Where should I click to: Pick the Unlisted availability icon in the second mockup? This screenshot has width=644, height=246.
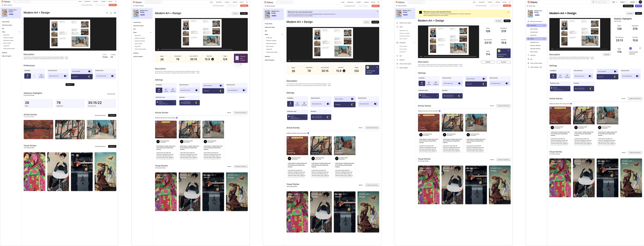pyautogui.click(x=166, y=89)
